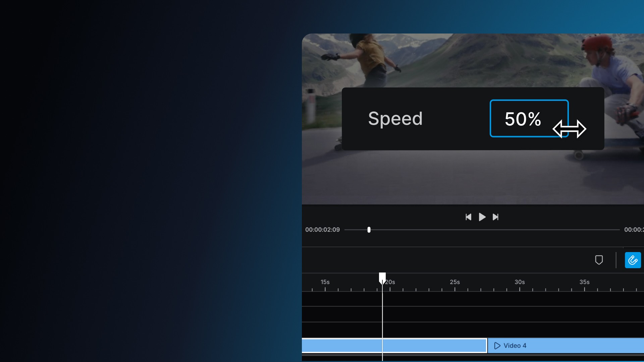
Task: Click the play icon on Video 4 clip
Action: coord(497,346)
